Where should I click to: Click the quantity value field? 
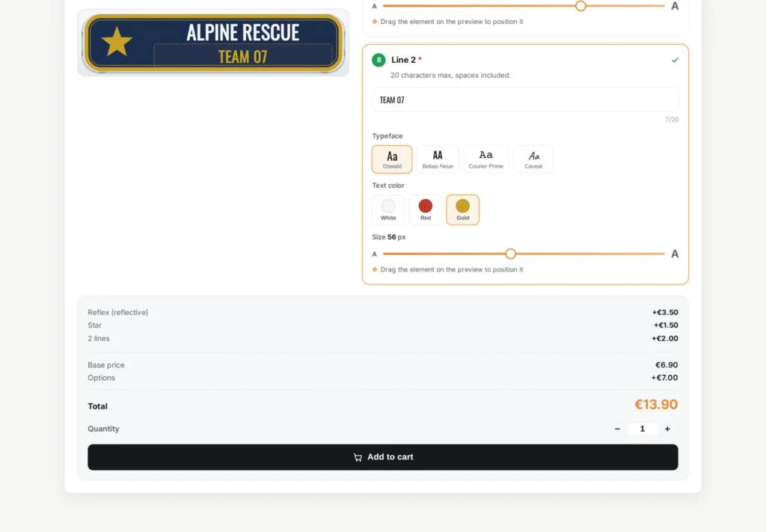[643, 429]
